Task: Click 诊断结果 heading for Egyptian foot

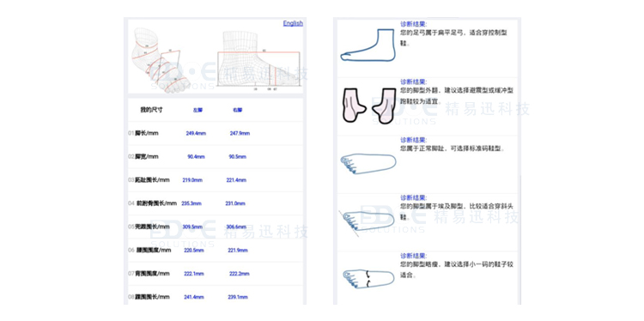Action: (x=414, y=197)
